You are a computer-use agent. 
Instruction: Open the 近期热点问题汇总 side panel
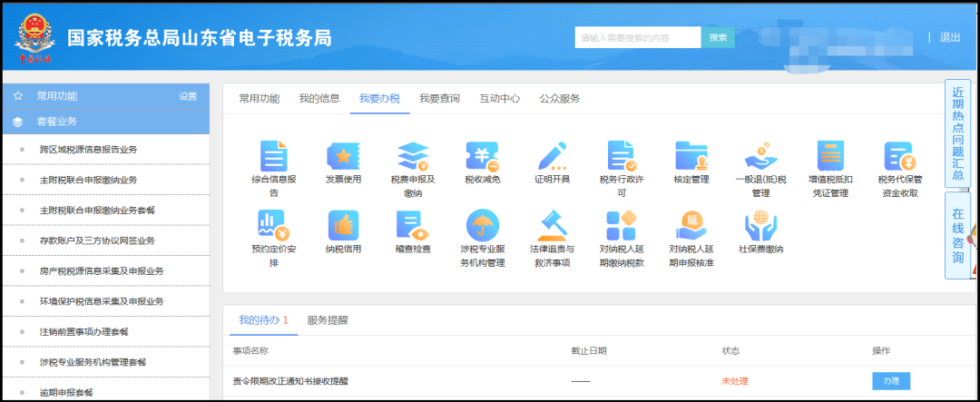(x=957, y=133)
